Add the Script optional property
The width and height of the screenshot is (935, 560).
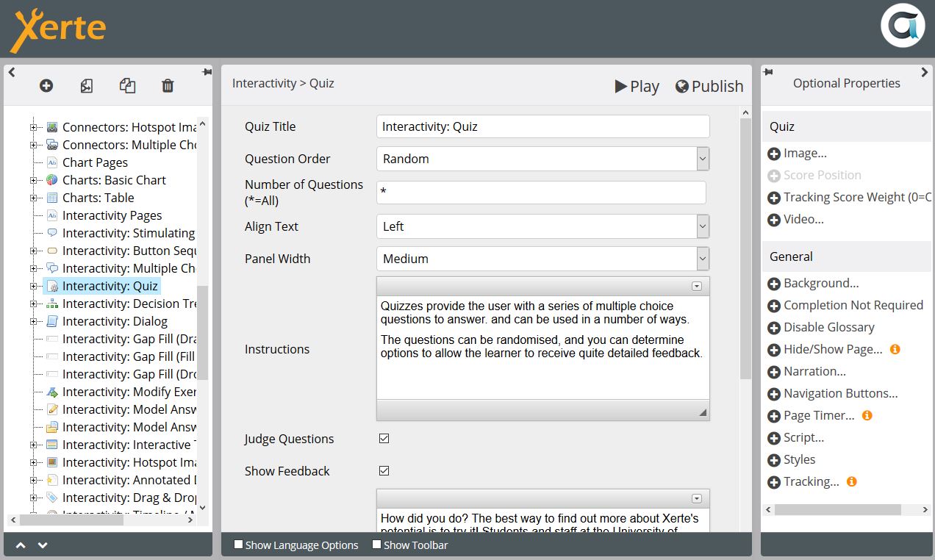pos(796,438)
